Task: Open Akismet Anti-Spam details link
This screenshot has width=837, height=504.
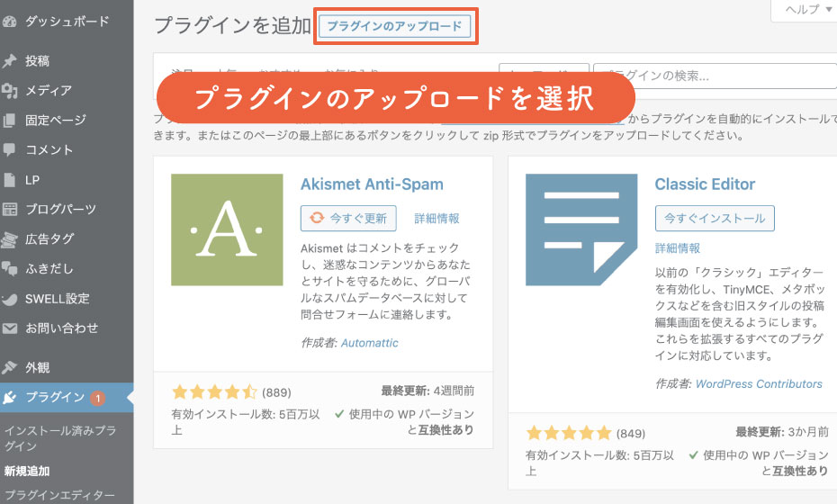Action: pos(437,218)
